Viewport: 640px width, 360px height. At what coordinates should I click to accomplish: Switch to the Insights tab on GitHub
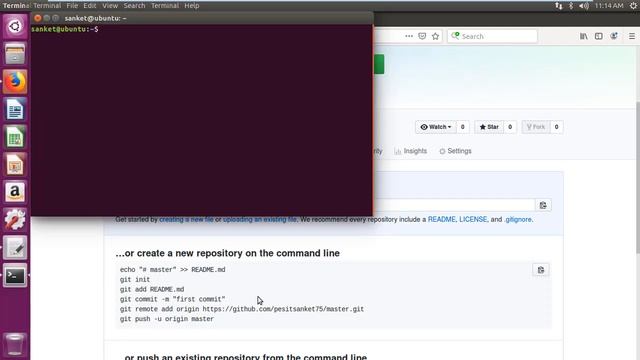pyautogui.click(x=411, y=151)
